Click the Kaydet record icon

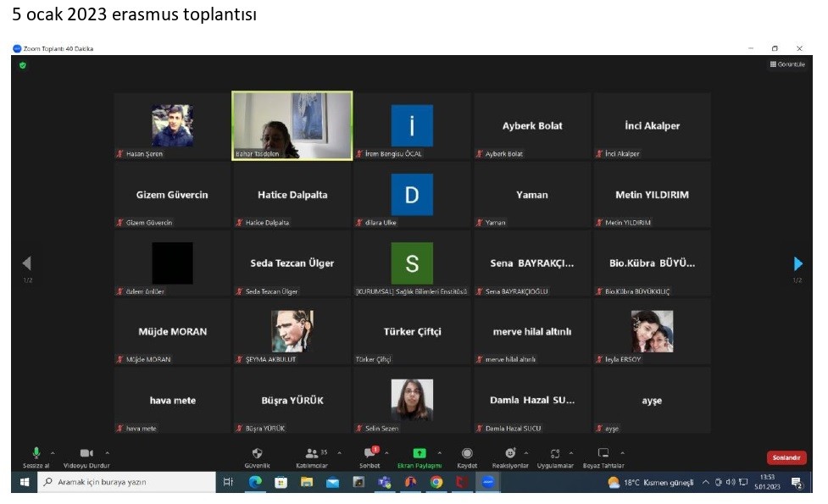click(x=467, y=453)
